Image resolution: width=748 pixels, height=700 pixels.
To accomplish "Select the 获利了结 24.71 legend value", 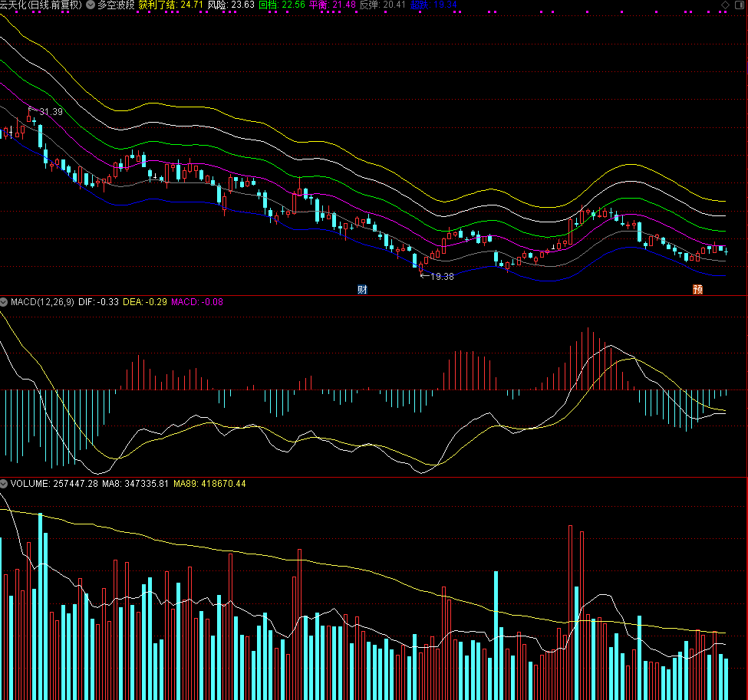I will click(x=170, y=5).
